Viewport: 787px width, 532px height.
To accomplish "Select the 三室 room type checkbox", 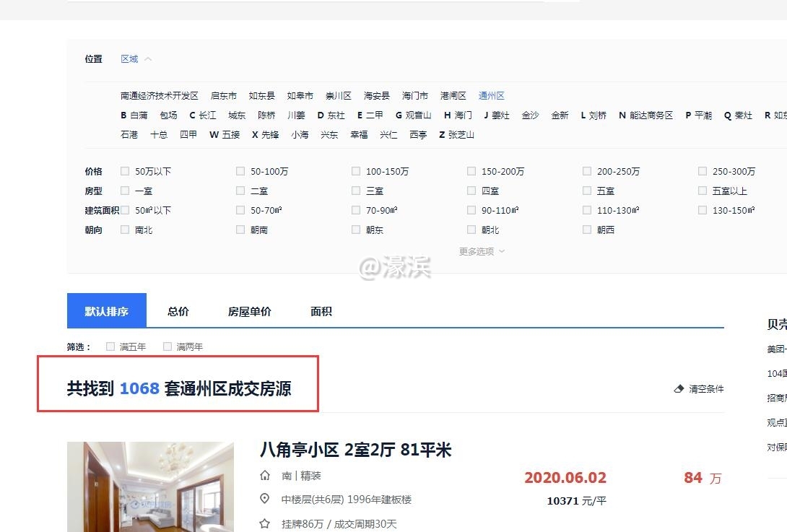I will click(x=356, y=191).
